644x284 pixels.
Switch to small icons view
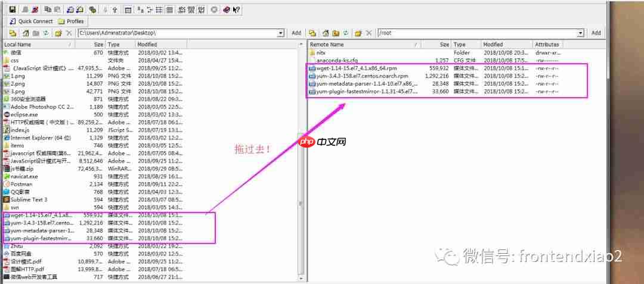coord(150,10)
